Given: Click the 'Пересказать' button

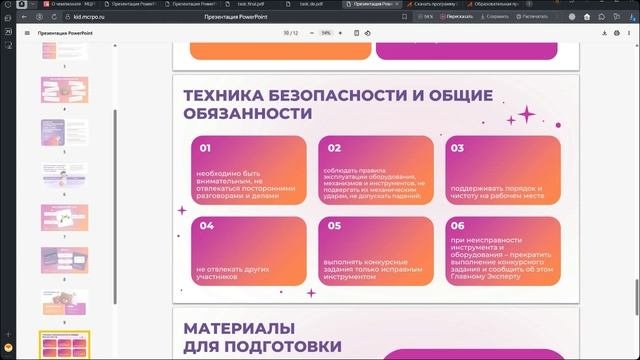Looking at the screenshot, I should pos(456,17).
